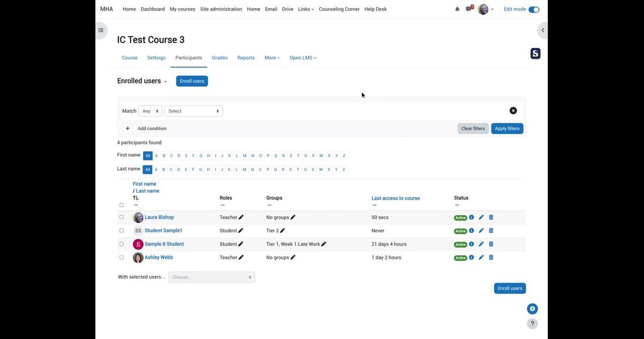Screen dimensions: 644x339
Task: Open Sample 8 Student profile link
Action: 164,244
